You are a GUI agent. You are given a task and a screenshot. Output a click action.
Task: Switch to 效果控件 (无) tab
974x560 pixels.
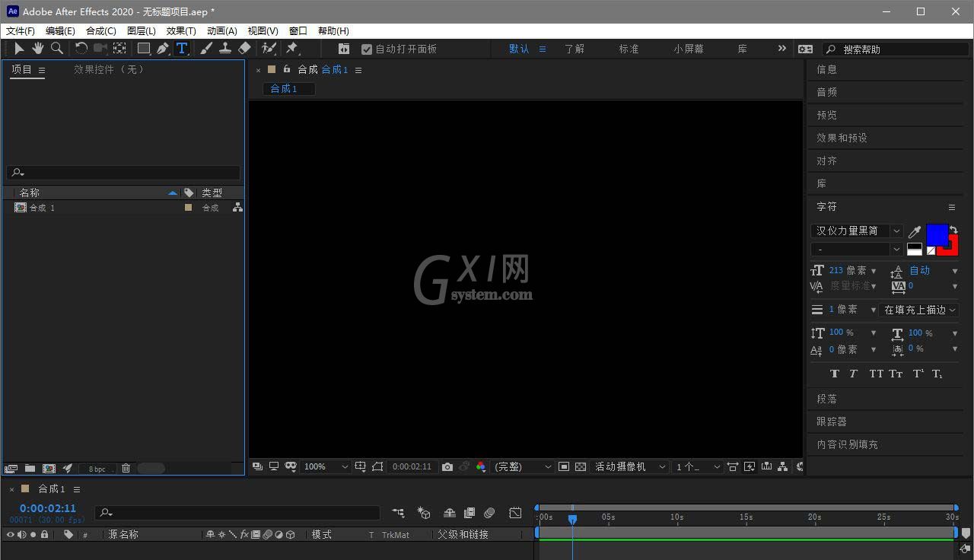(109, 69)
